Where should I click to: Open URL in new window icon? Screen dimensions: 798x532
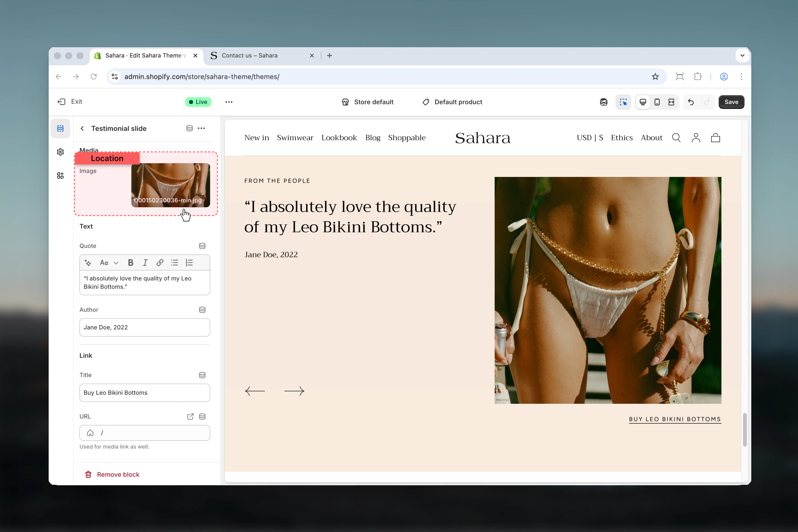(190, 417)
